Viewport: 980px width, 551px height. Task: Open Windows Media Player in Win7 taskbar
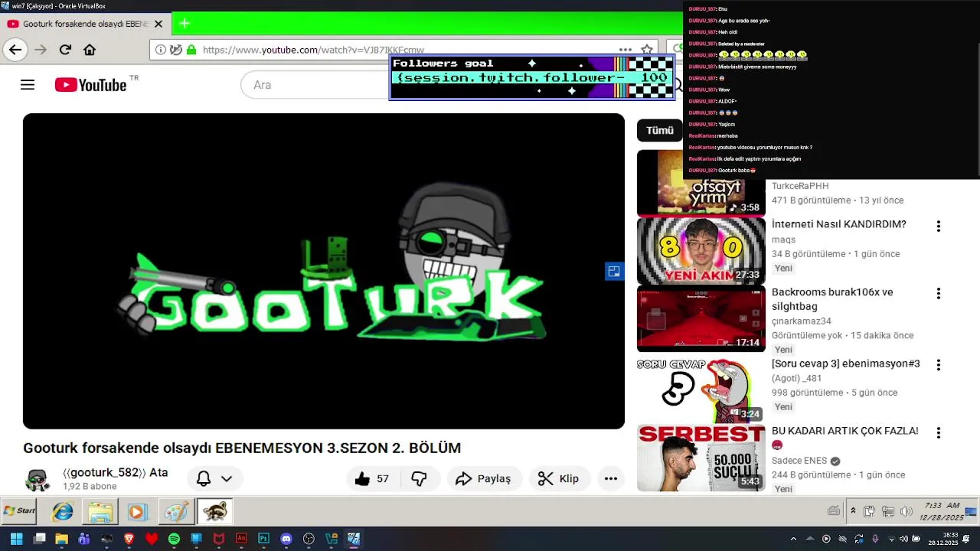pyautogui.click(x=137, y=511)
